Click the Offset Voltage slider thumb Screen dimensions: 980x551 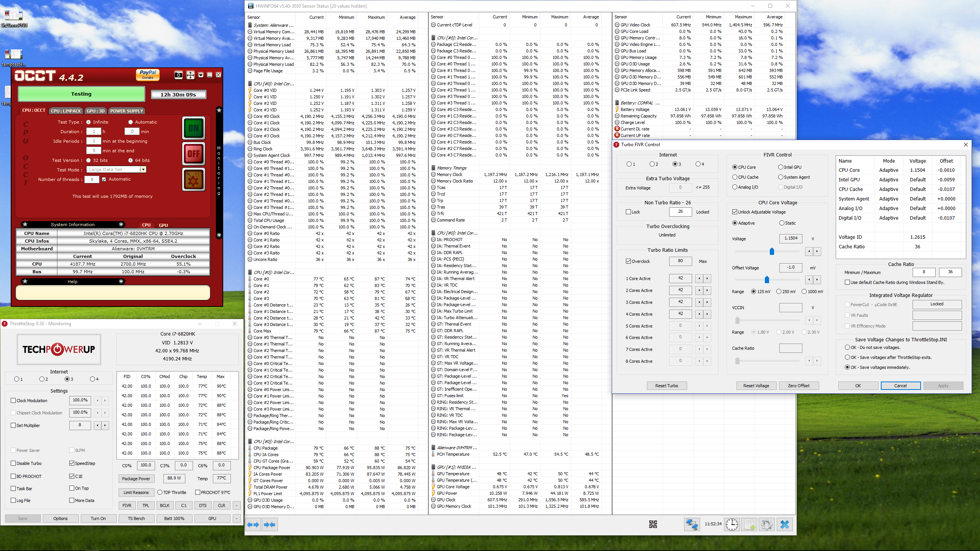[767, 280]
